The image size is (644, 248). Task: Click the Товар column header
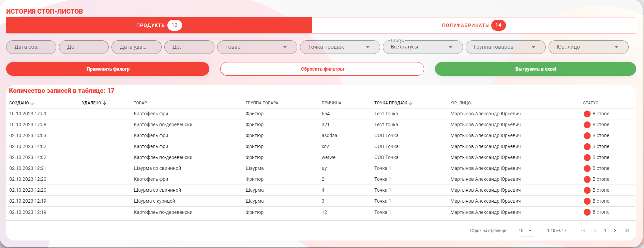140,103
